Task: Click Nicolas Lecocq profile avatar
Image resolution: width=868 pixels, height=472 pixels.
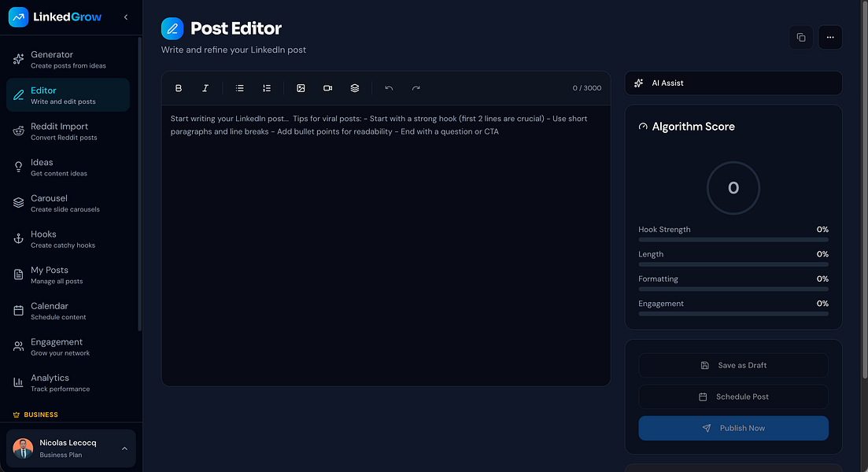Action: coord(23,448)
